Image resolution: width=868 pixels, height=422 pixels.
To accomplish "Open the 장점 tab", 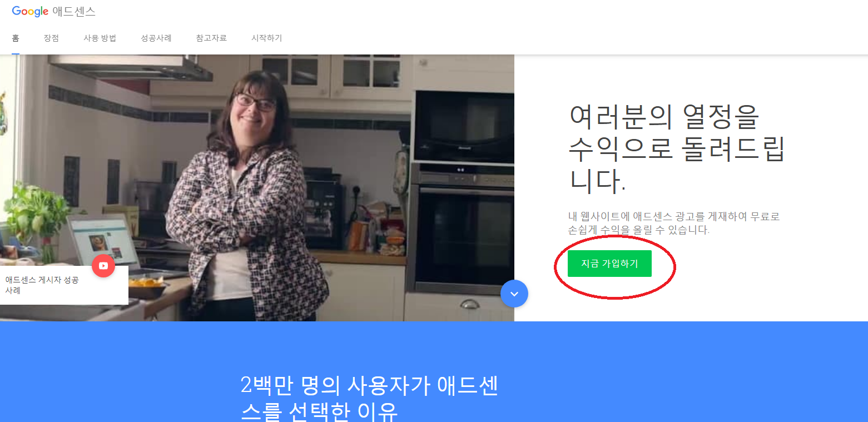I will click(51, 38).
